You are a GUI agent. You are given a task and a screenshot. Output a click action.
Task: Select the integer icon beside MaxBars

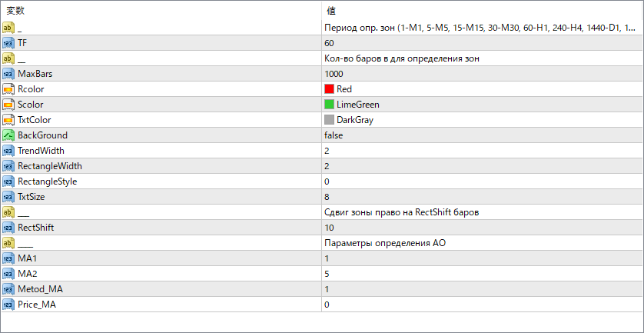(x=8, y=74)
